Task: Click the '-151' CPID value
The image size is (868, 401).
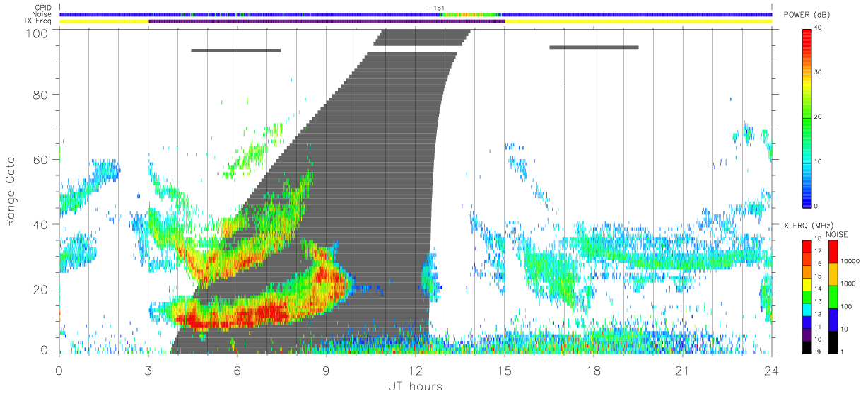Action: (x=436, y=7)
